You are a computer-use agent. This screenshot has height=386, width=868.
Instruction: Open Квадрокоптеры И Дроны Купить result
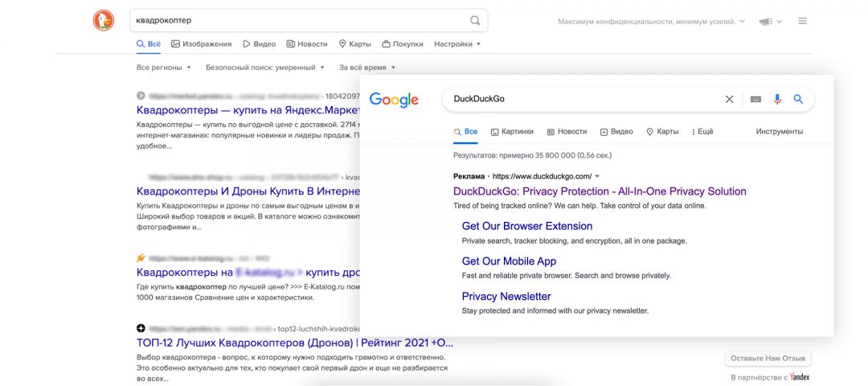(248, 191)
